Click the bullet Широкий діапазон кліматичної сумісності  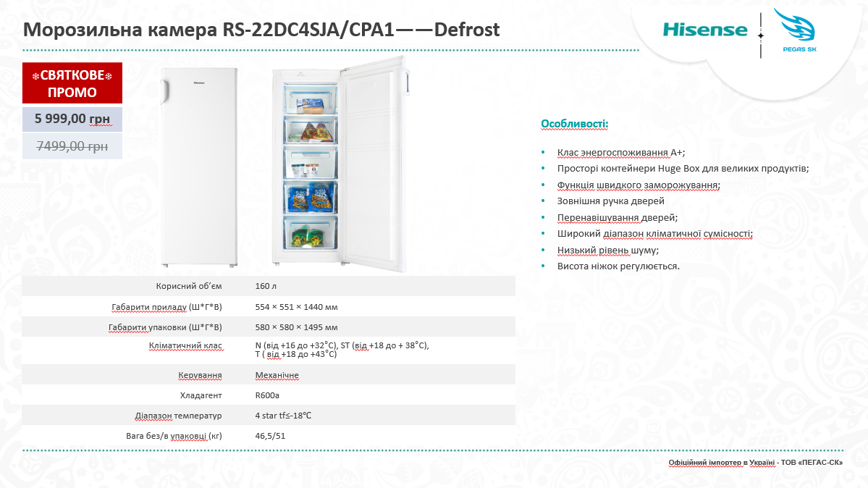point(655,234)
